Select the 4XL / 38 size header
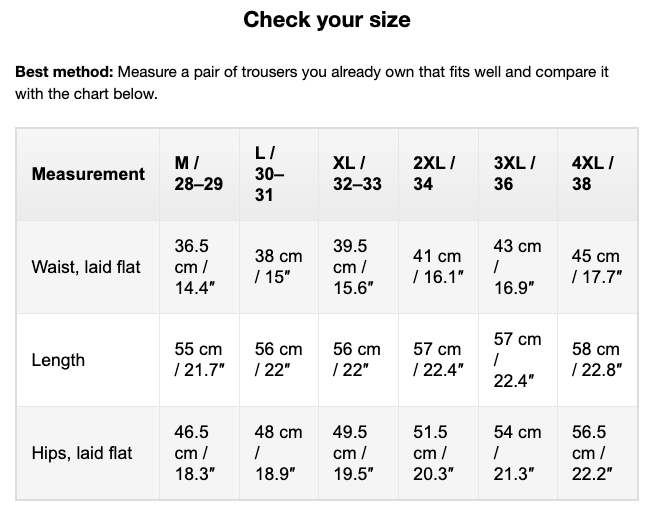 (x=597, y=174)
